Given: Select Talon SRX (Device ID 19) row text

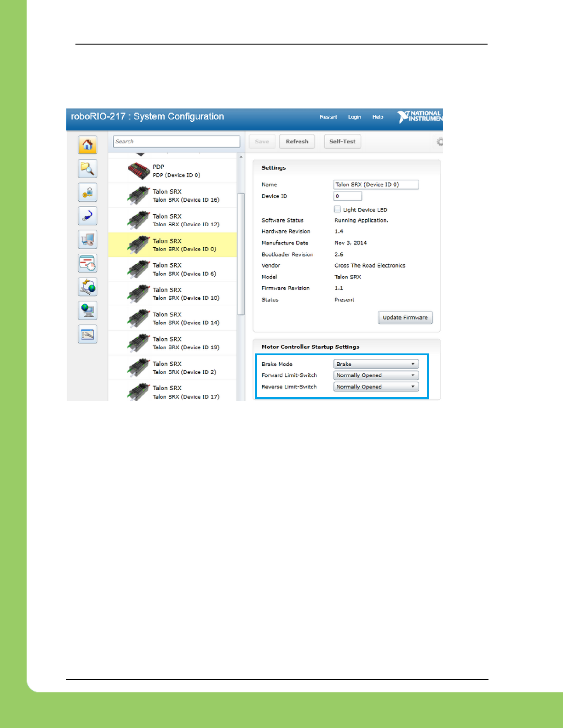Looking at the screenshot, I should 186,347.
